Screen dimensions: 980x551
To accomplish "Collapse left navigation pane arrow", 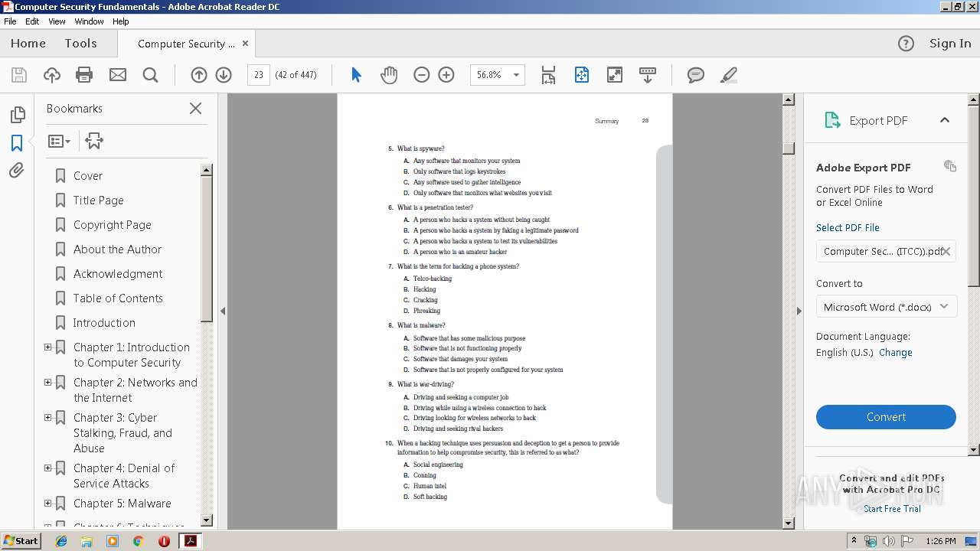I will pos(223,311).
